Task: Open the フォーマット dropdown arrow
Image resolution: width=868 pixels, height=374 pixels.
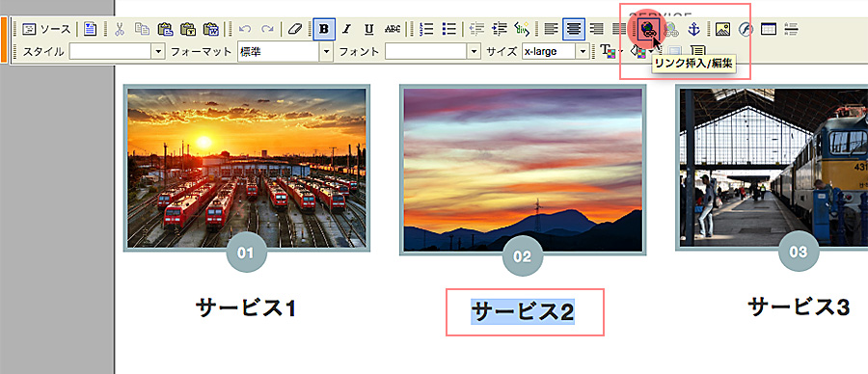Action: (326, 52)
